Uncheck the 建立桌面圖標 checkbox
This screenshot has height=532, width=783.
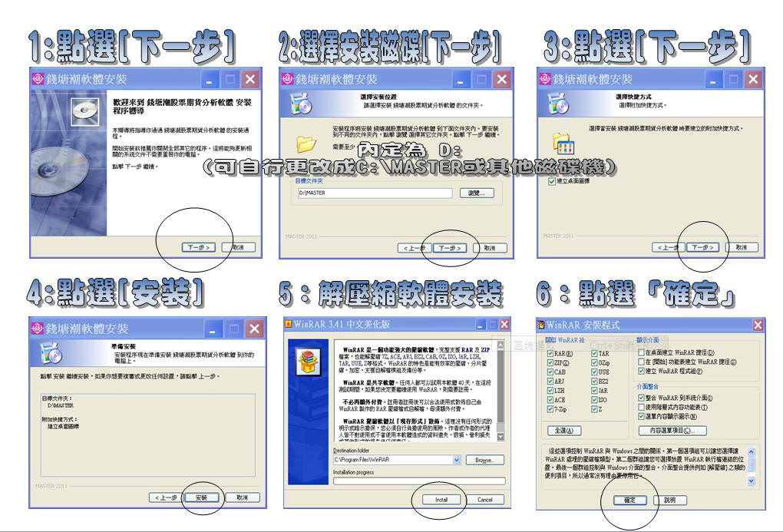coord(552,181)
